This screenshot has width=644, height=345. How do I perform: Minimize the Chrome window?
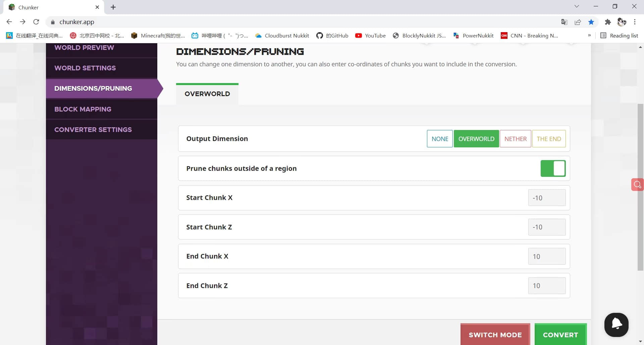596,6
